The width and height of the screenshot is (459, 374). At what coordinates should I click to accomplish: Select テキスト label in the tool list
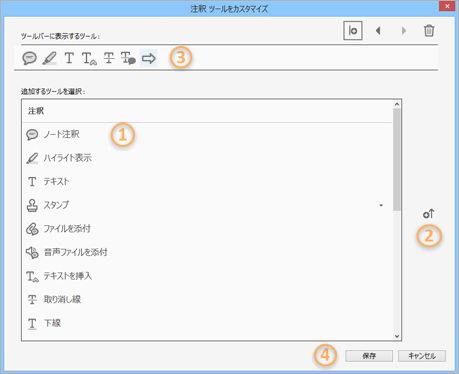point(56,181)
